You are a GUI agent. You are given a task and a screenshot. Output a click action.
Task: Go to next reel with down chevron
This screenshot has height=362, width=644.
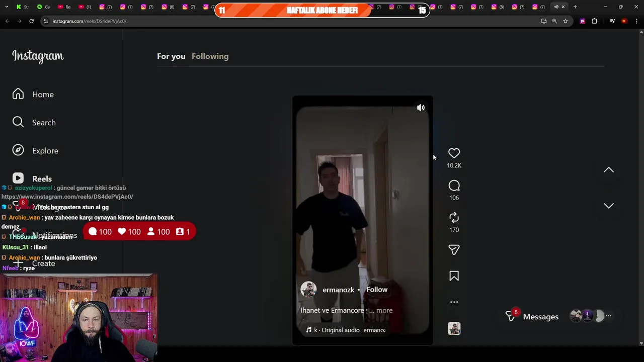click(x=609, y=206)
